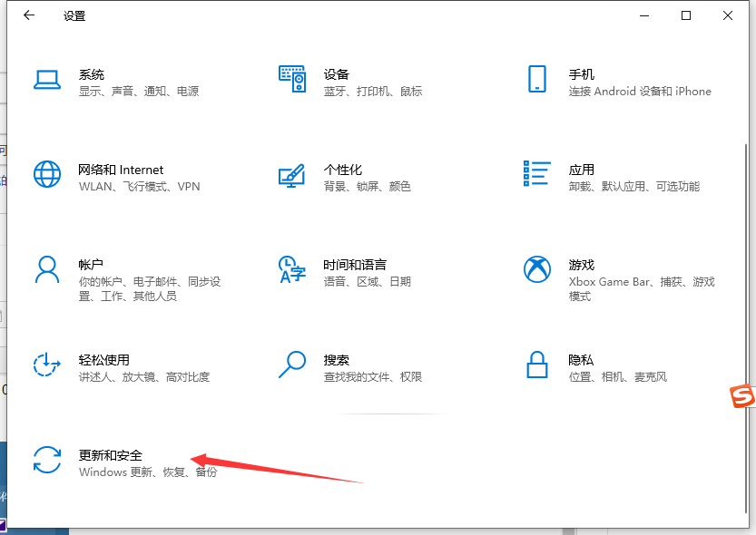Open Network & Internet globe icon
This screenshot has width=756, height=535.
point(46,174)
